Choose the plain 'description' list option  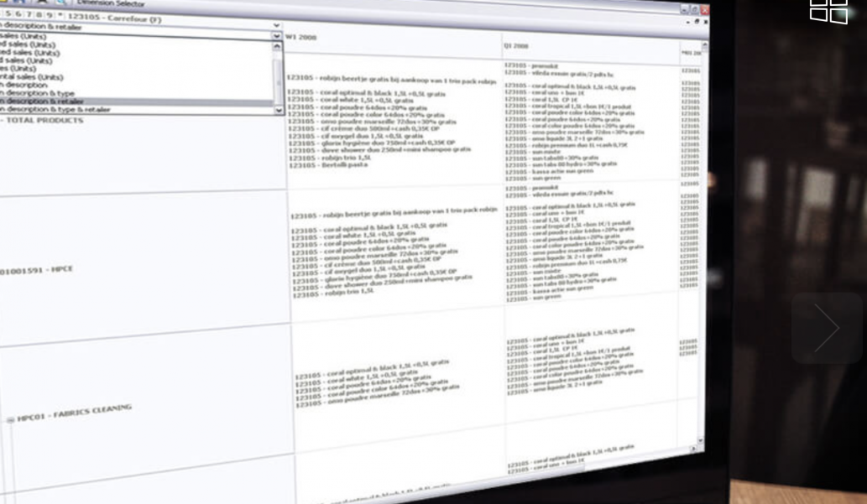pyautogui.click(x=24, y=85)
